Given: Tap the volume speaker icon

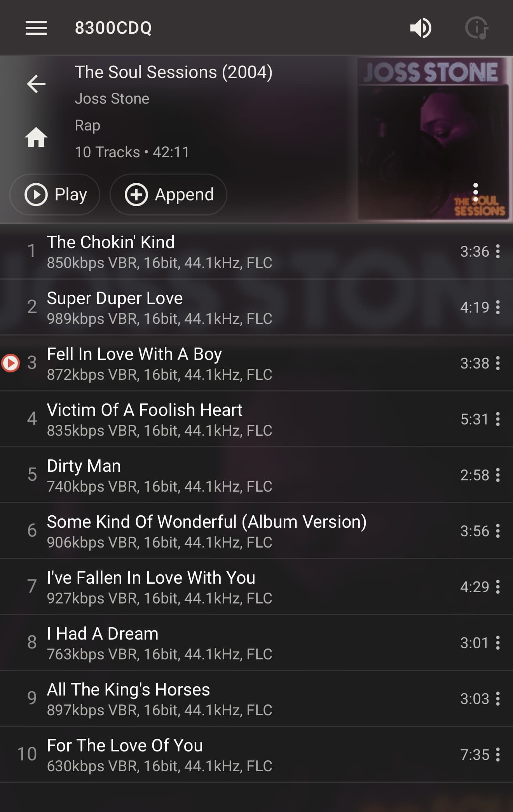Looking at the screenshot, I should [421, 28].
